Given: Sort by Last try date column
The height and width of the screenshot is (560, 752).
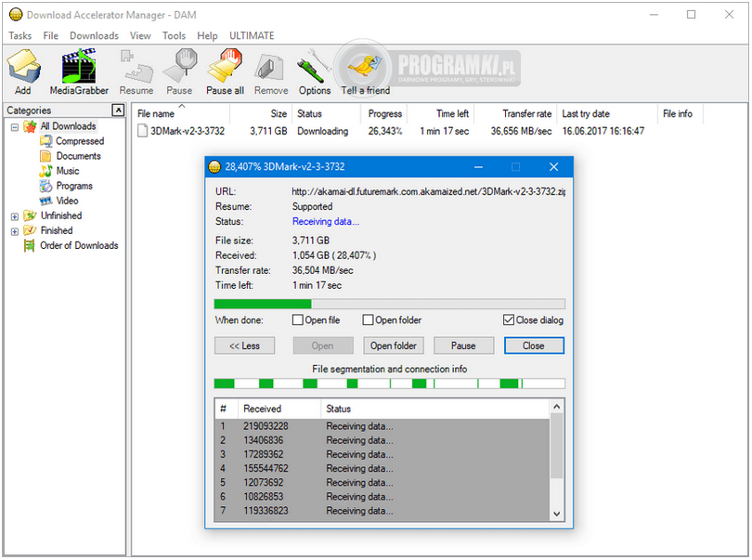Looking at the screenshot, I should tap(607, 113).
